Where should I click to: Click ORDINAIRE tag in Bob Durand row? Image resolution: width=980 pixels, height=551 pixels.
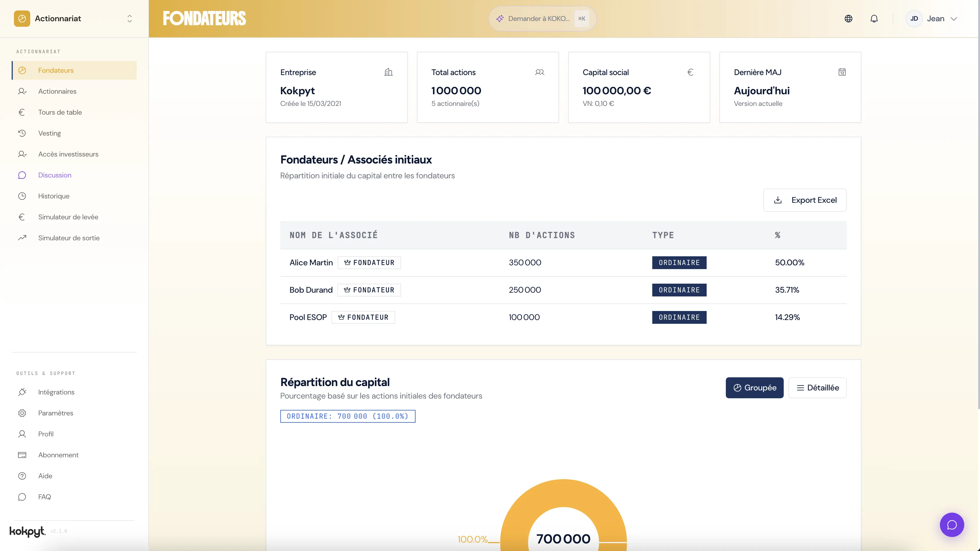(x=679, y=290)
